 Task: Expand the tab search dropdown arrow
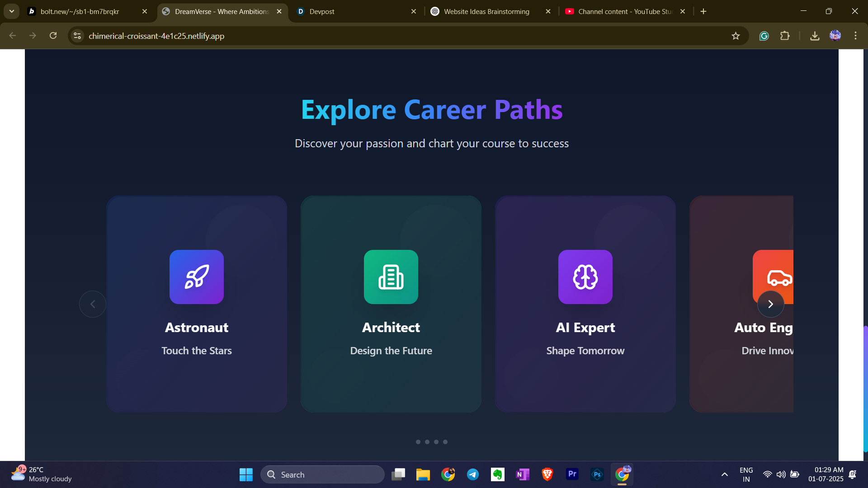12,11
